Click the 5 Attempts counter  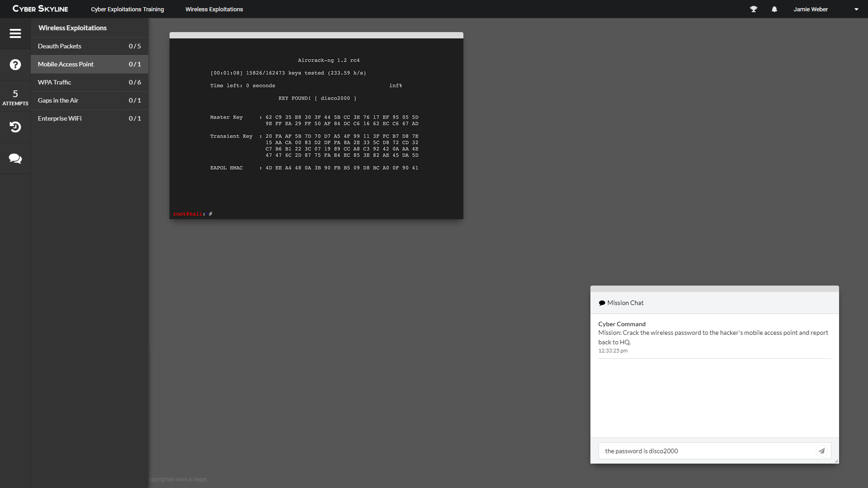15,97
